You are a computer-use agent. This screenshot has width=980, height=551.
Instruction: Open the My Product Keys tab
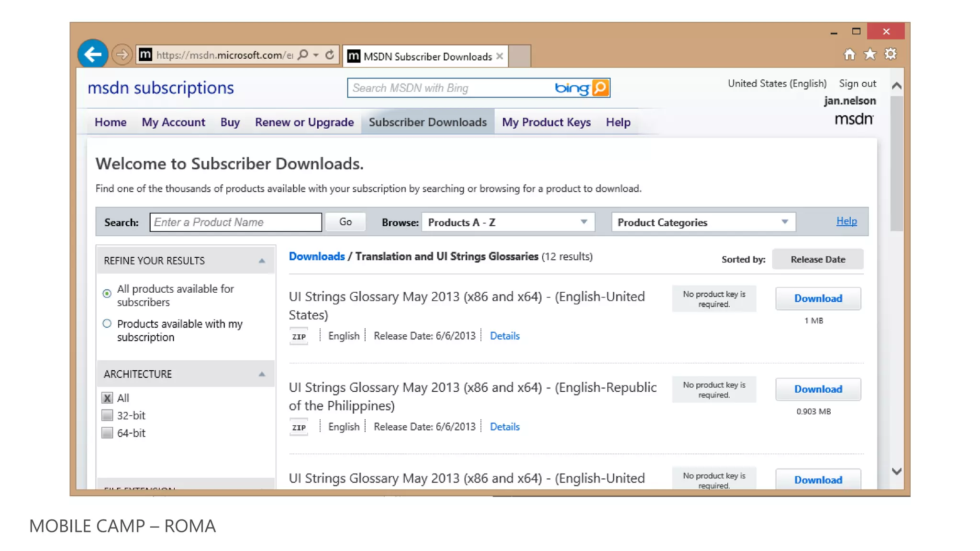[546, 122]
